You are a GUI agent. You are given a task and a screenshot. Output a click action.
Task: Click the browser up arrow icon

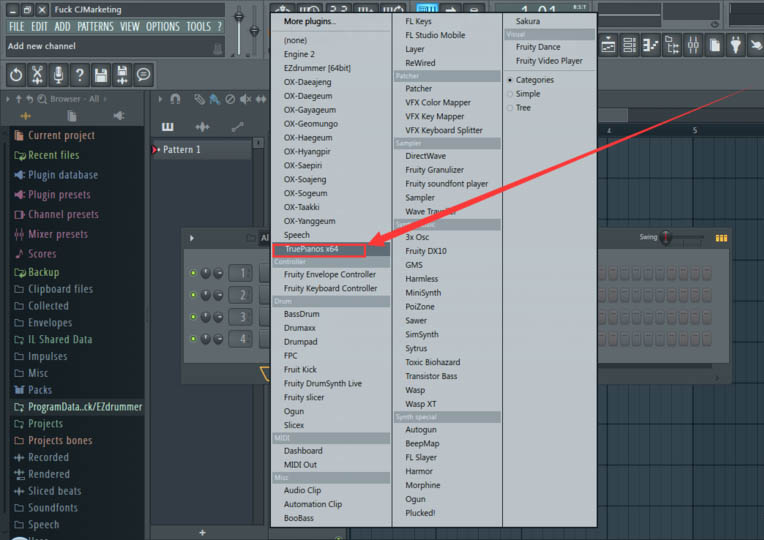[19, 99]
